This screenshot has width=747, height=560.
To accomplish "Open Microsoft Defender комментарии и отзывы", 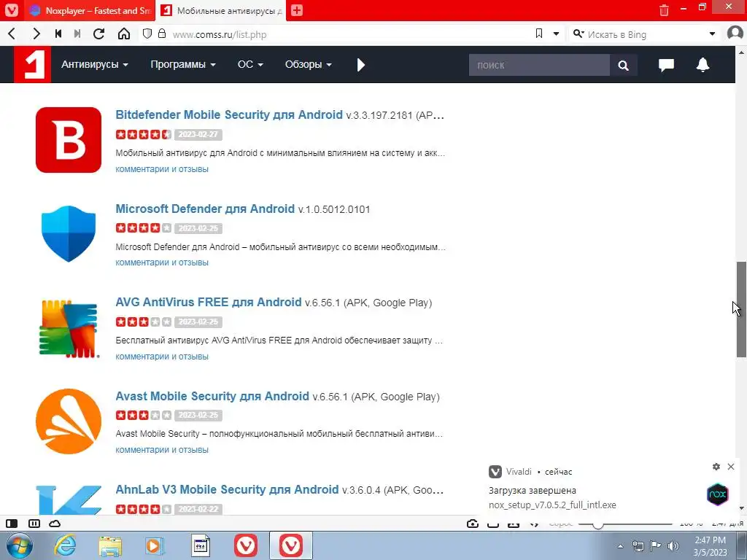I will tap(162, 262).
